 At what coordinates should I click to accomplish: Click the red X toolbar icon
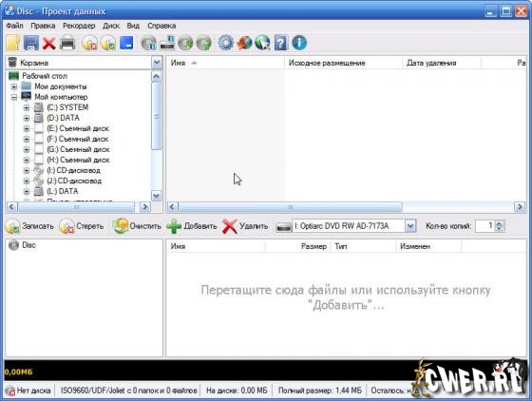49,44
